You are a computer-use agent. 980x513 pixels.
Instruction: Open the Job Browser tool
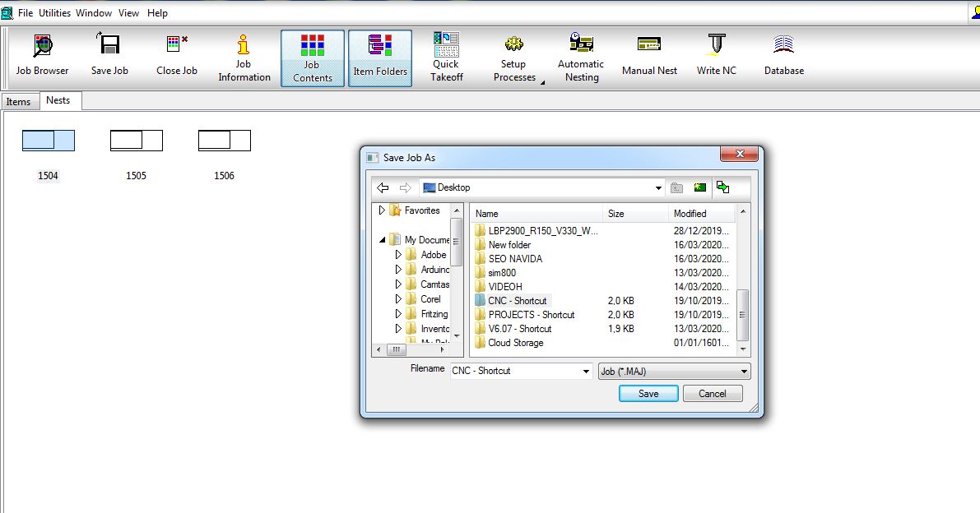(42, 55)
